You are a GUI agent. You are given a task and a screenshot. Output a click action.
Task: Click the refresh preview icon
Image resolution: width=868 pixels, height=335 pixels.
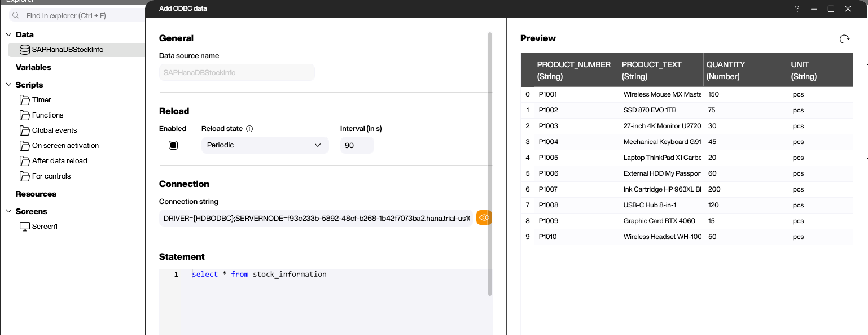[x=844, y=39]
